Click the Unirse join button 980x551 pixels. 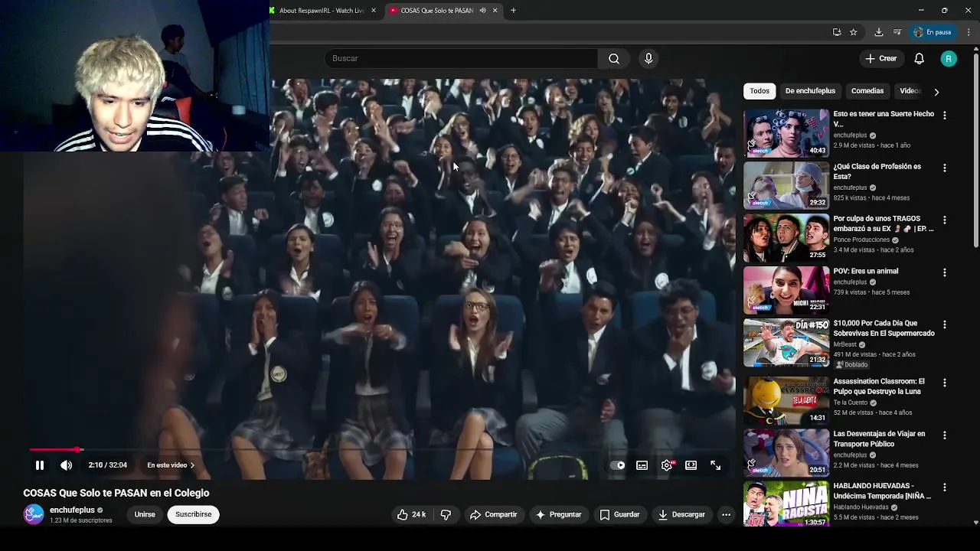[x=145, y=515]
